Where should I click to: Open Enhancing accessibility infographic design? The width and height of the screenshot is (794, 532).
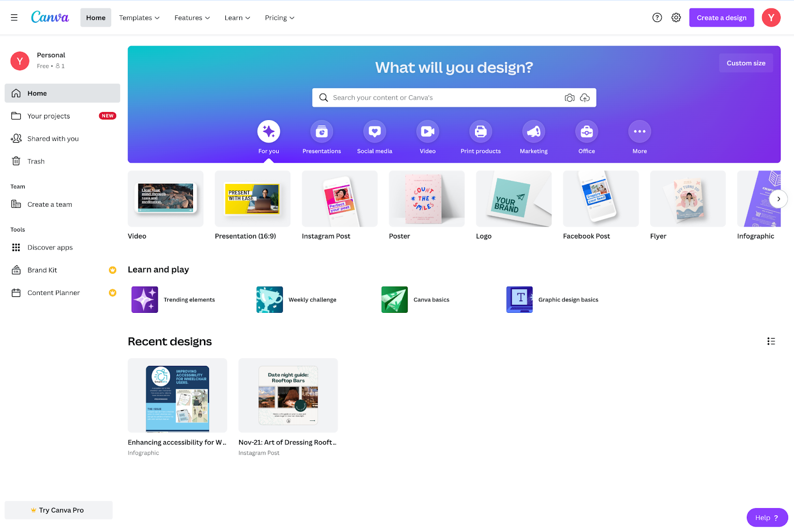click(x=177, y=395)
